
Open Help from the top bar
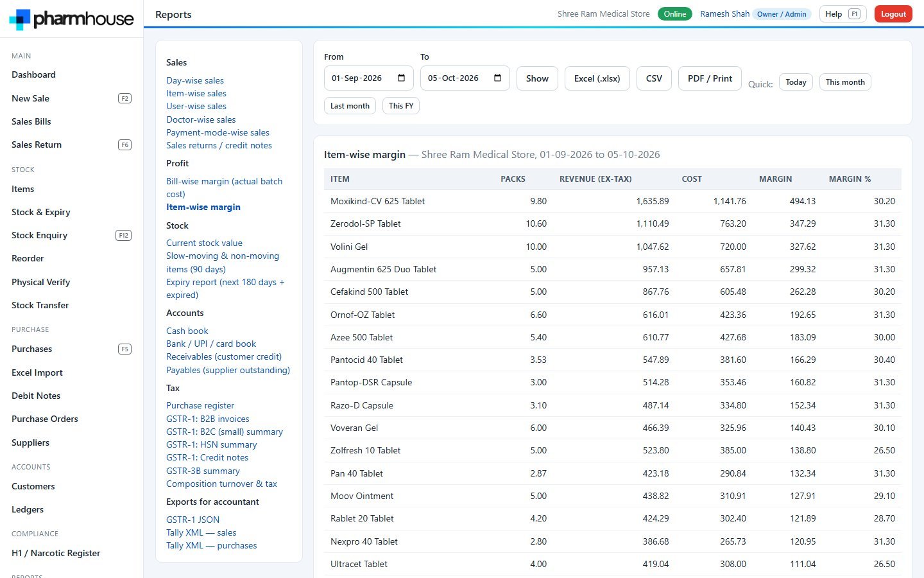tap(843, 14)
